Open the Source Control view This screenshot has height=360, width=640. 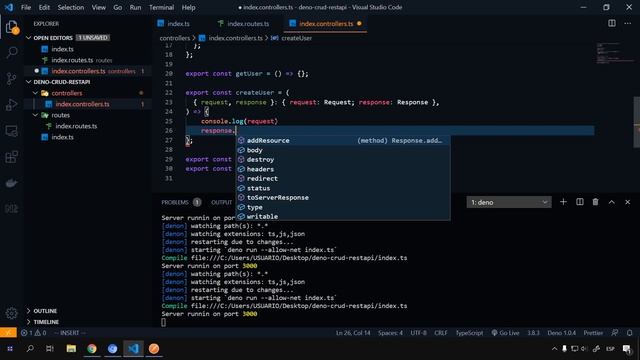click(12, 78)
